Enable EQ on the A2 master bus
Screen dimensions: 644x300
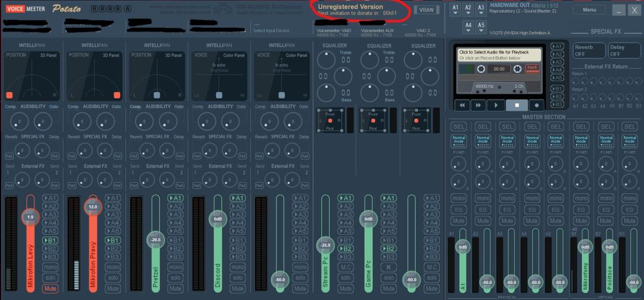tap(483, 209)
